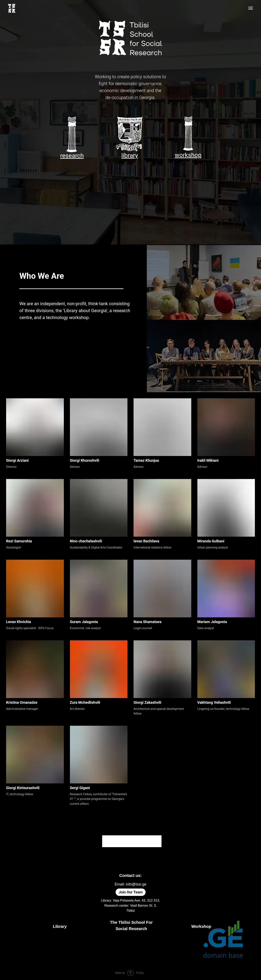Screen dimensions: 261x980
Task: Open the workshop link in hero
Action: 188,155
